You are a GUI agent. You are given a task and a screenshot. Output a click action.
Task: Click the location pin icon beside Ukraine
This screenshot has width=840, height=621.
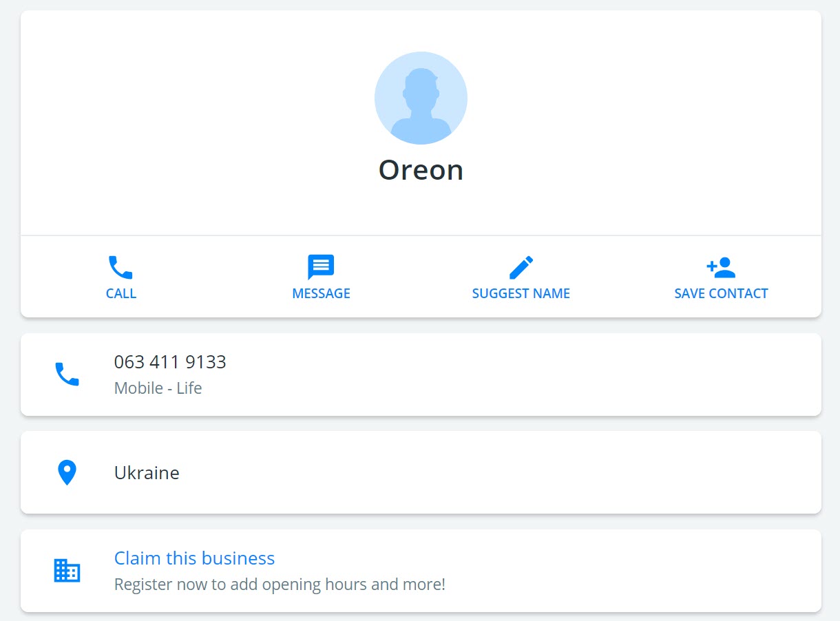[x=67, y=473]
